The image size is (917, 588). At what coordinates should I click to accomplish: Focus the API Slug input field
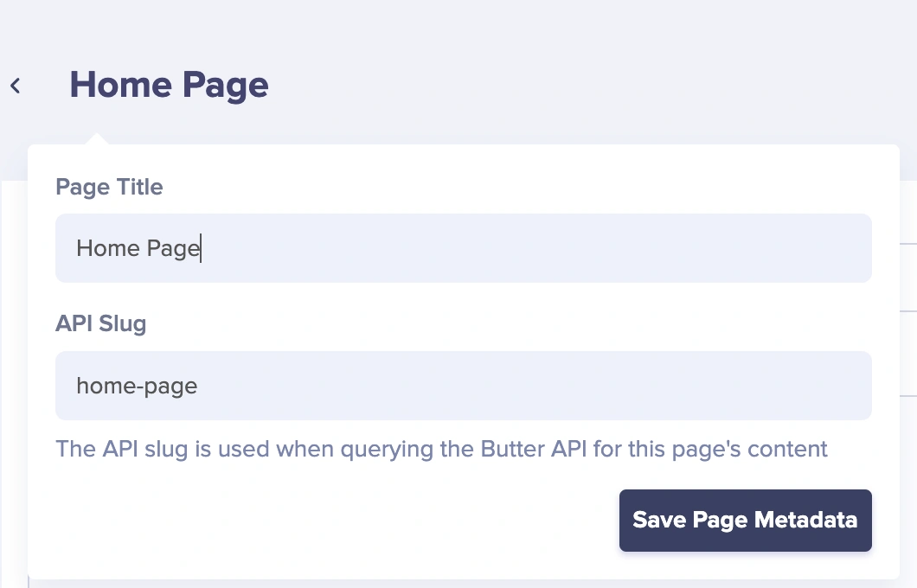coord(463,386)
